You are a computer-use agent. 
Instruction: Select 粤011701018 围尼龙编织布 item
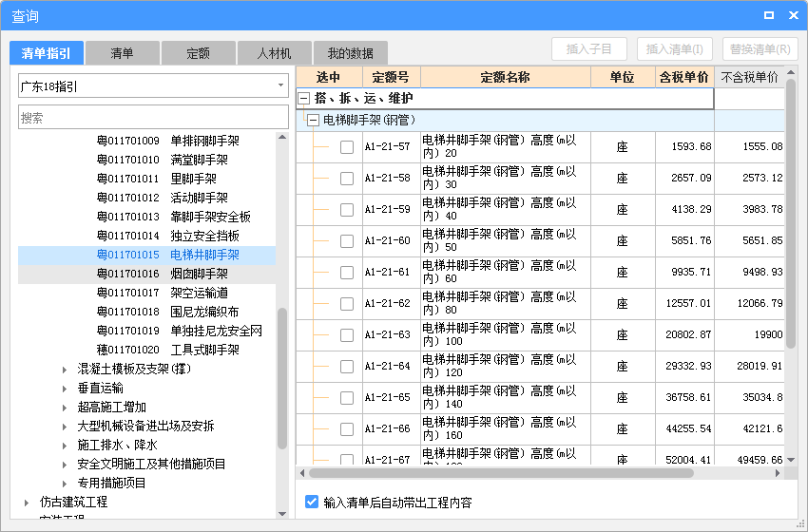tap(168, 313)
